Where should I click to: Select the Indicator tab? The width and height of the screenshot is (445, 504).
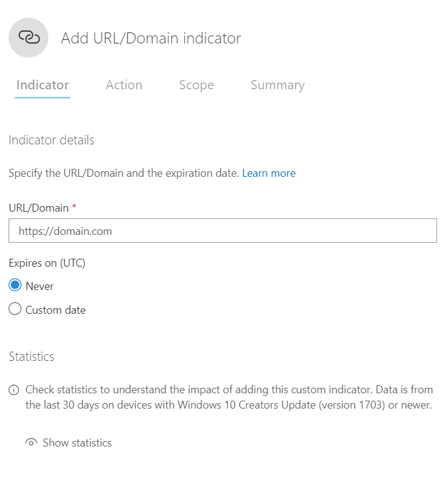[x=42, y=84]
